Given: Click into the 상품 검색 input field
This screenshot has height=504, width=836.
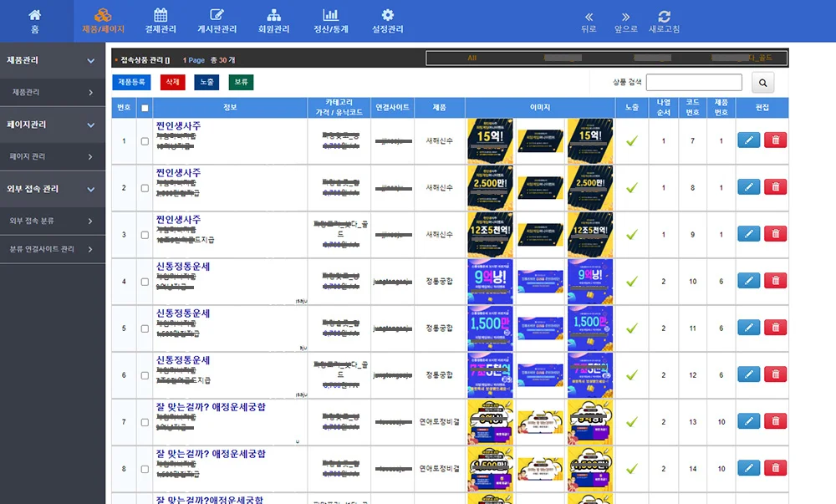Looking at the screenshot, I should pos(693,82).
